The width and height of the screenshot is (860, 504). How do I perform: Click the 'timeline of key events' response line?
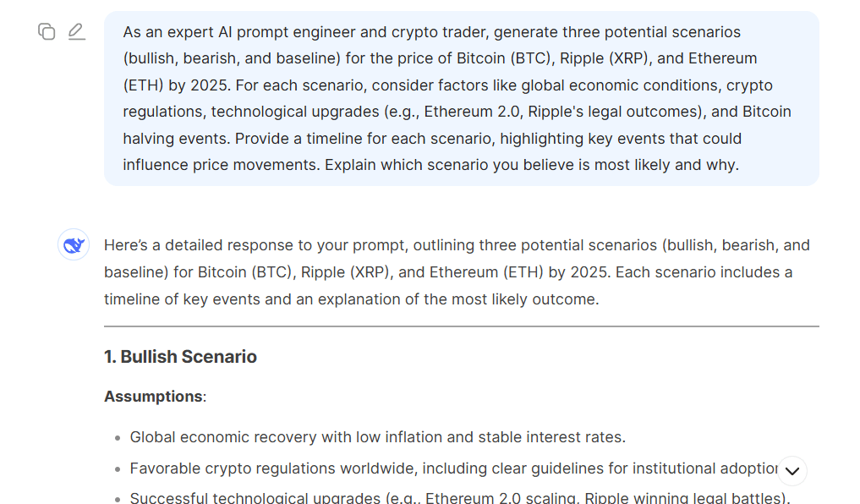[x=351, y=299]
